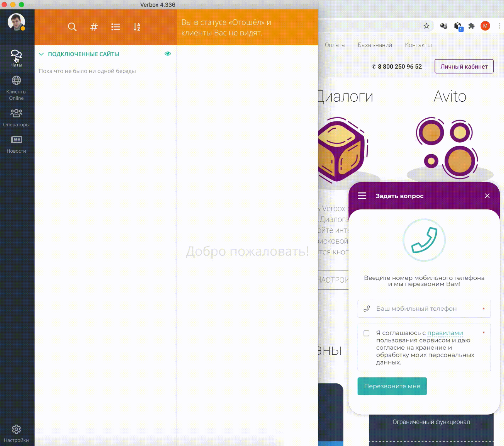Image resolution: width=504 pixels, height=446 pixels.
Task: Click operator avatar to change status
Action: click(16, 22)
